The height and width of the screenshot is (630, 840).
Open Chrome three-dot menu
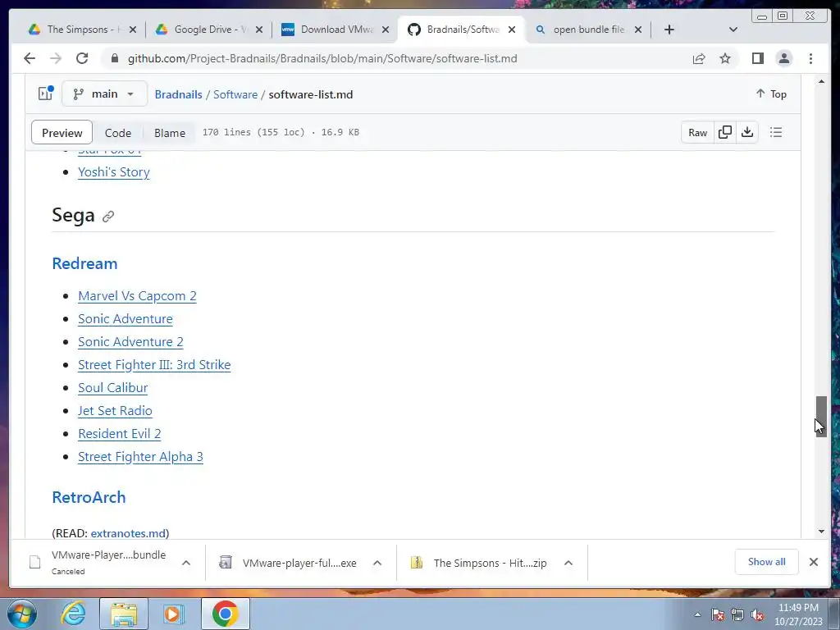coord(810,58)
